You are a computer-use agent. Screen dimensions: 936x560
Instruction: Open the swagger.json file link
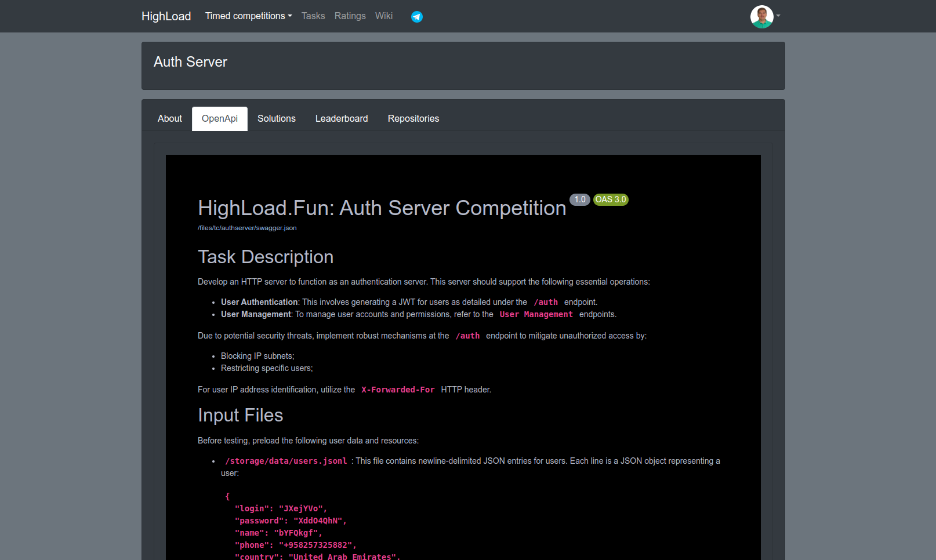point(247,228)
